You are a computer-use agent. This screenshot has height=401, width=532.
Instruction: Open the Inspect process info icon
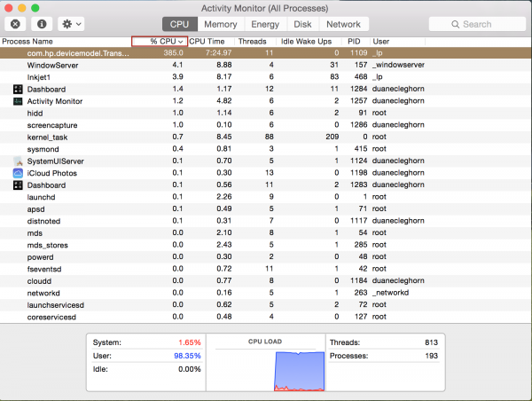42,24
